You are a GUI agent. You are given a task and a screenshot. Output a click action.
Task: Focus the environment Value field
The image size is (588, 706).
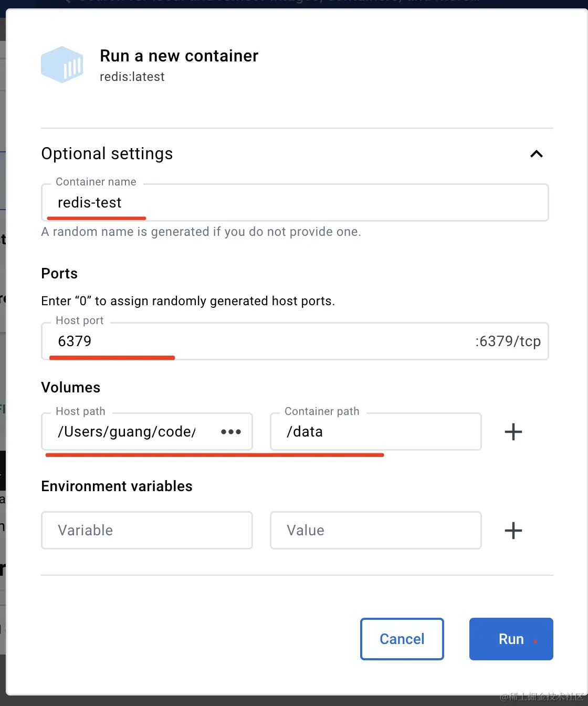[375, 531]
